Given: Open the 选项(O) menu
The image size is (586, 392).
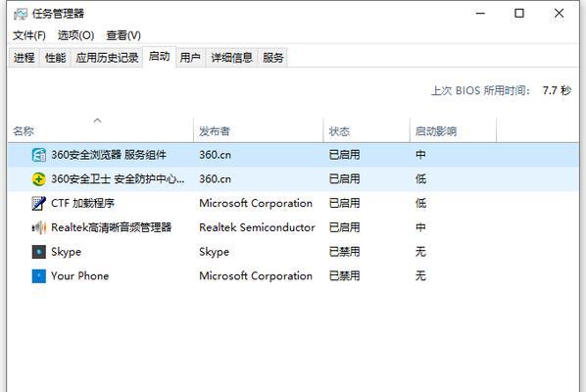Looking at the screenshot, I should [75, 35].
